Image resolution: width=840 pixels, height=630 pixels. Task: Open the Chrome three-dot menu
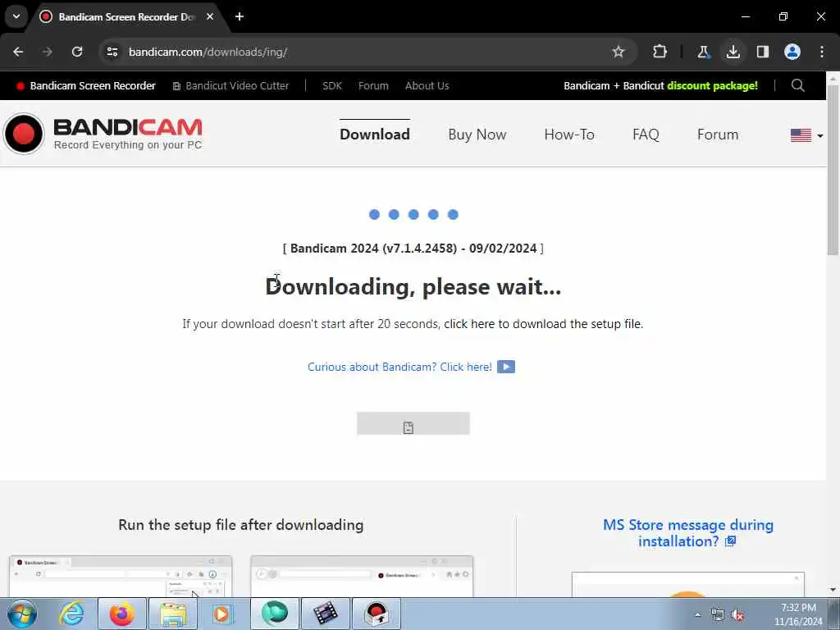point(822,52)
